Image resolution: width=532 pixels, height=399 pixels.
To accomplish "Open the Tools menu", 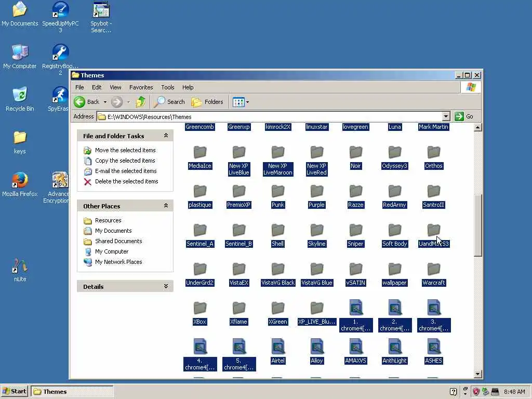I will pyautogui.click(x=168, y=87).
